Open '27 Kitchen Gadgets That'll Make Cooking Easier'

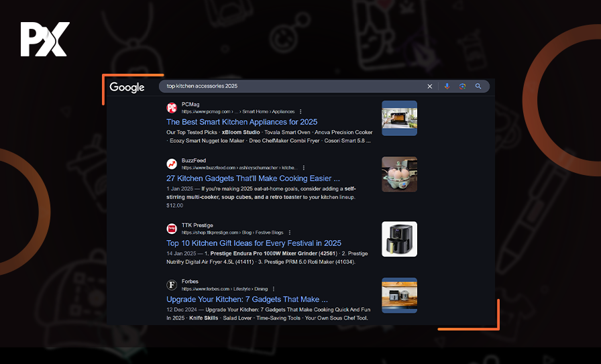[x=253, y=179]
